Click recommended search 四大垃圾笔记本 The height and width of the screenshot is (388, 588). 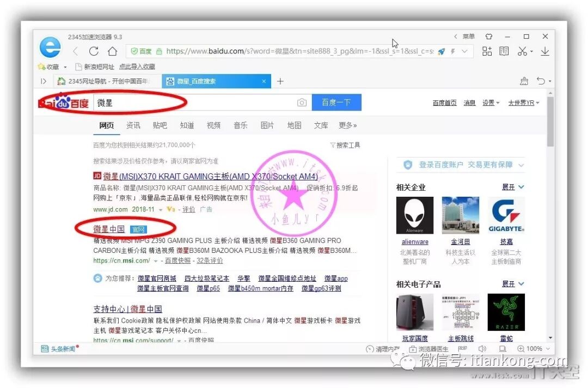pyautogui.click(x=207, y=278)
